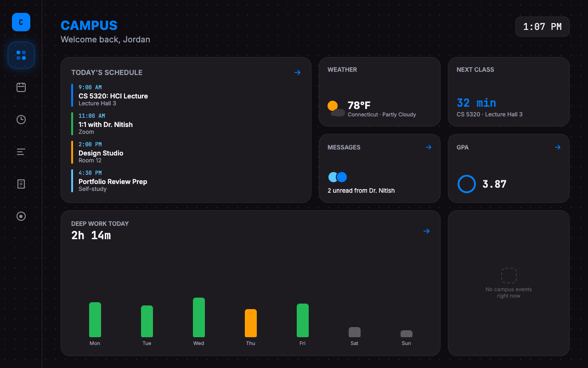This screenshot has height=368, width=588.
Task: Select the CS 5320: HCI Lecture event
Action: click(x=186, y=95)
